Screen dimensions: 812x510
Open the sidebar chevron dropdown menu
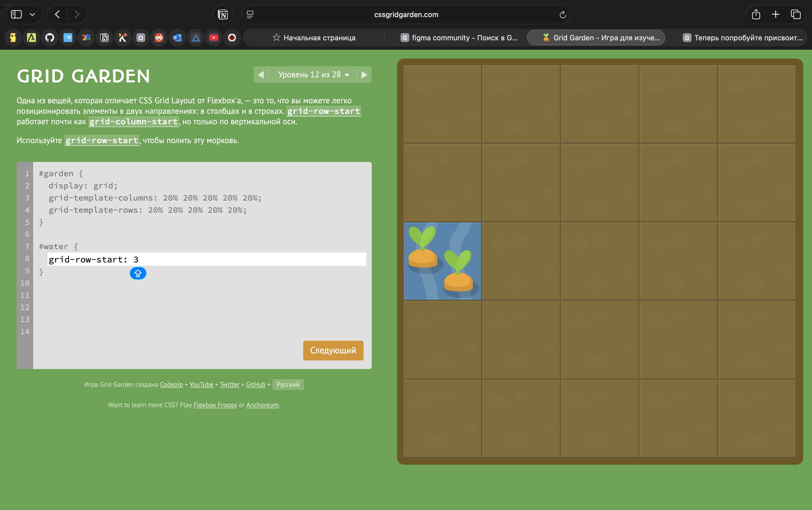(32, 14)
